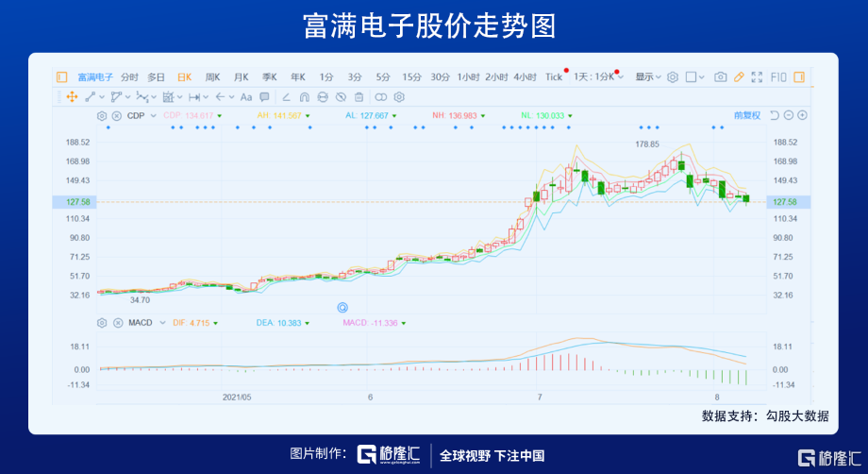Viewport: 868px width, 474px height.
Task: Select the 15分 interval
Action: click(411, 77)
